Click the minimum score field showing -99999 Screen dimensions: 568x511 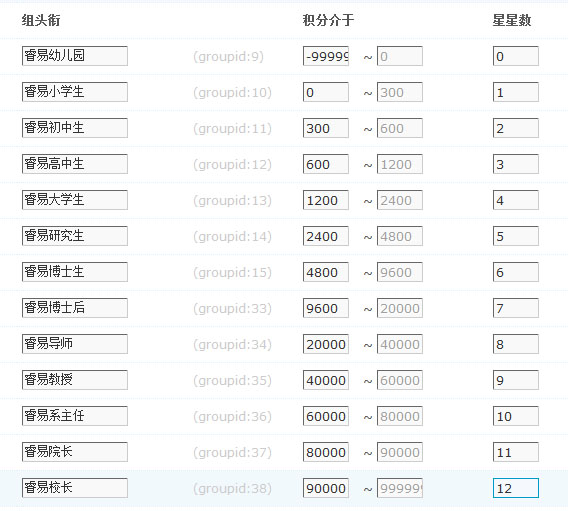(326, 56)
